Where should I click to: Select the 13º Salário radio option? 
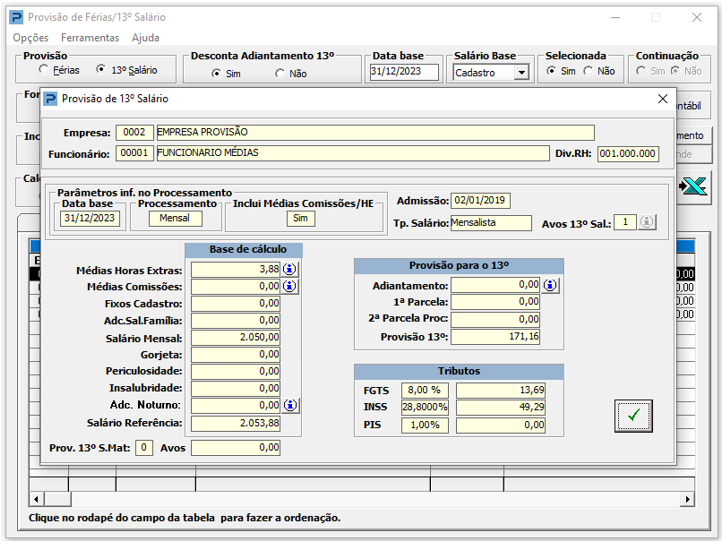(101, 71)
